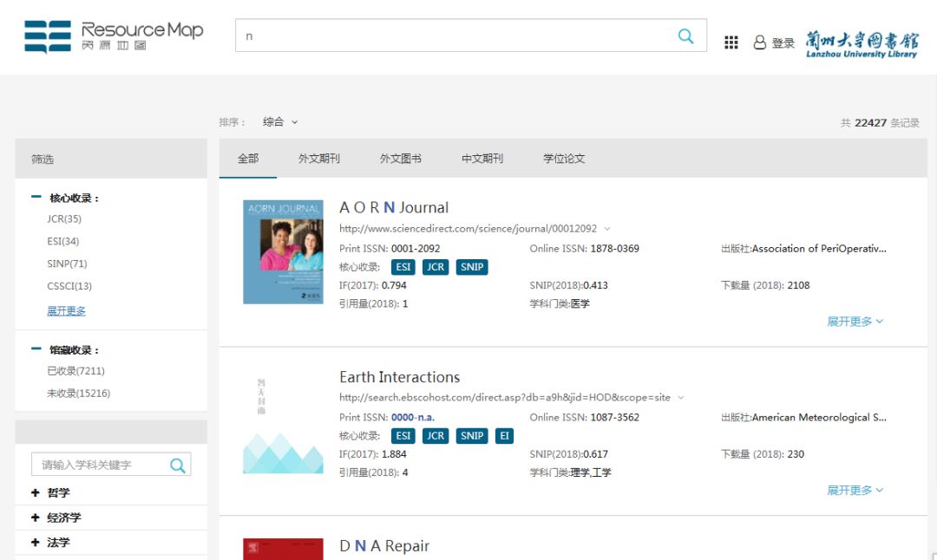The image size is (937, 560).
Task: Collapse the 核心收录 filter section
Action: coord(36,197)
